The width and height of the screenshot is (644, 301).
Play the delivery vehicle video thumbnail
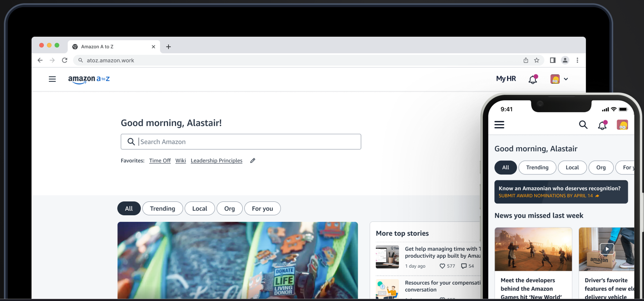coord(607,249)
